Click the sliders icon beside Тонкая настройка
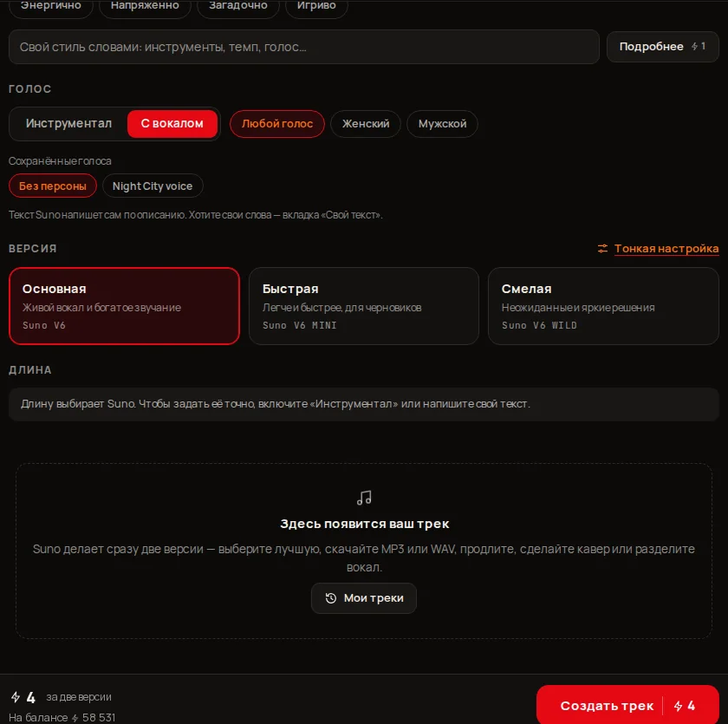The image size is (728, 724). (602, 249)
